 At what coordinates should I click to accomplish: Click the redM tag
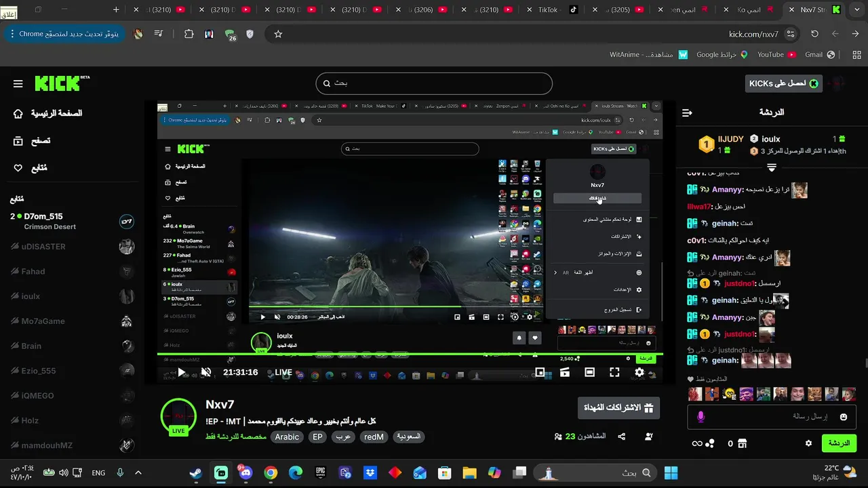[374, 437]
